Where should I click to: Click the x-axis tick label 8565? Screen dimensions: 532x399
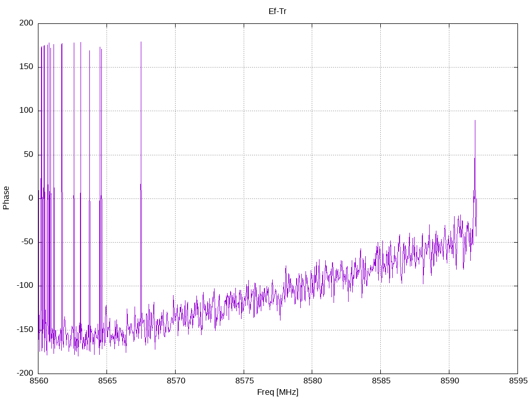coord(107,381)
